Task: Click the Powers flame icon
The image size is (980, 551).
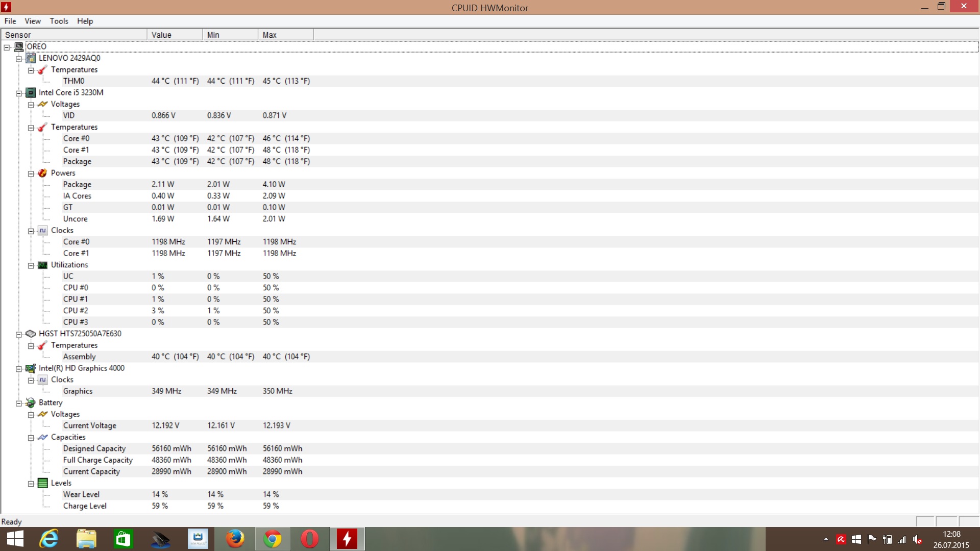Action: click(x=43, y=173)
